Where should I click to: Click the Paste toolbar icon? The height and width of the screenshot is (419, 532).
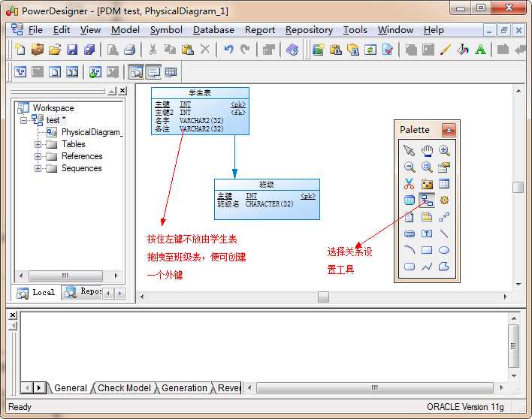coord(188,50)
